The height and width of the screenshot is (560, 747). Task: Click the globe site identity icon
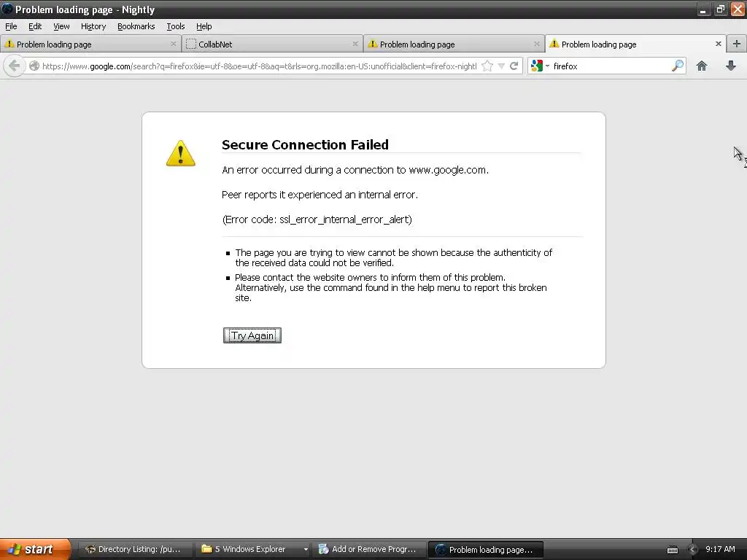click(34, 66)
